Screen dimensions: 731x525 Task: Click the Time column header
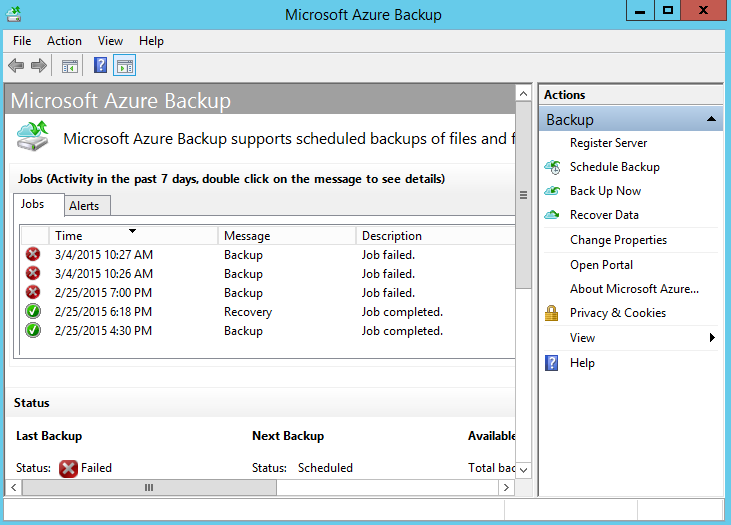[x=133, y=236]
